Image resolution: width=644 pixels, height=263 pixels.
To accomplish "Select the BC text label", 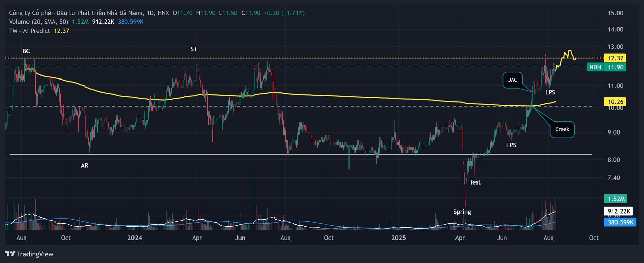I will pos(26,51).
